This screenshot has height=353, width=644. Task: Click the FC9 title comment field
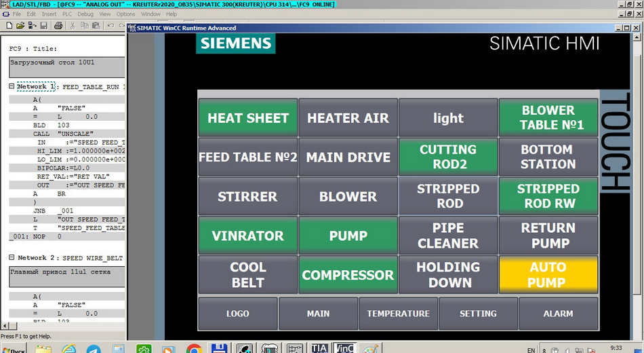tap(66, 67)
